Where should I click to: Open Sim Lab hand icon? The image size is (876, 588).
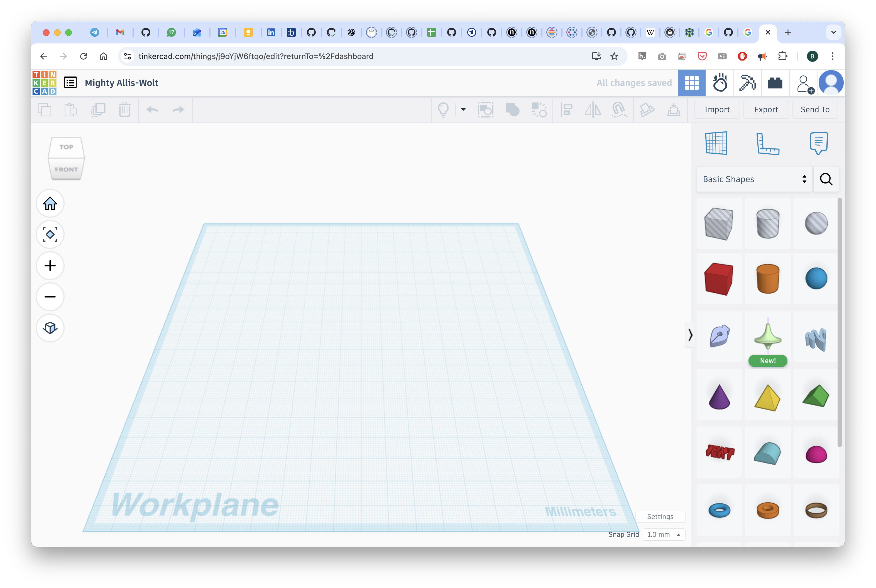pyautogui.click(x=720, y=83)
